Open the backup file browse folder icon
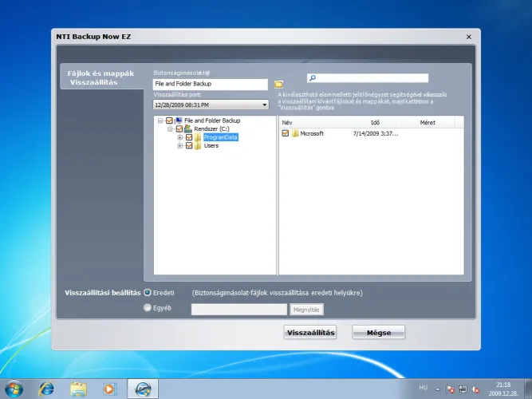This screenshot has width=532, height=399. (278, 84)
